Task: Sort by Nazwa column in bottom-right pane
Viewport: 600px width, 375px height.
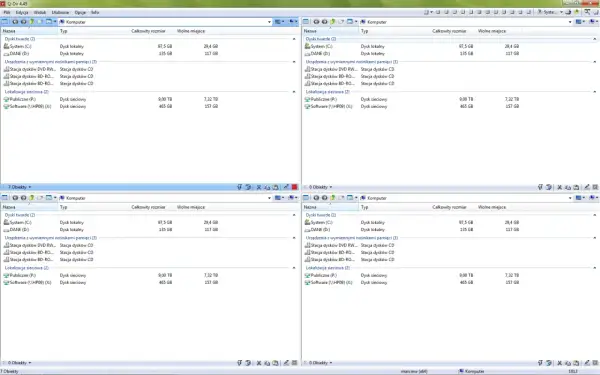Action: pyautogui.click(x=330, y=207)
